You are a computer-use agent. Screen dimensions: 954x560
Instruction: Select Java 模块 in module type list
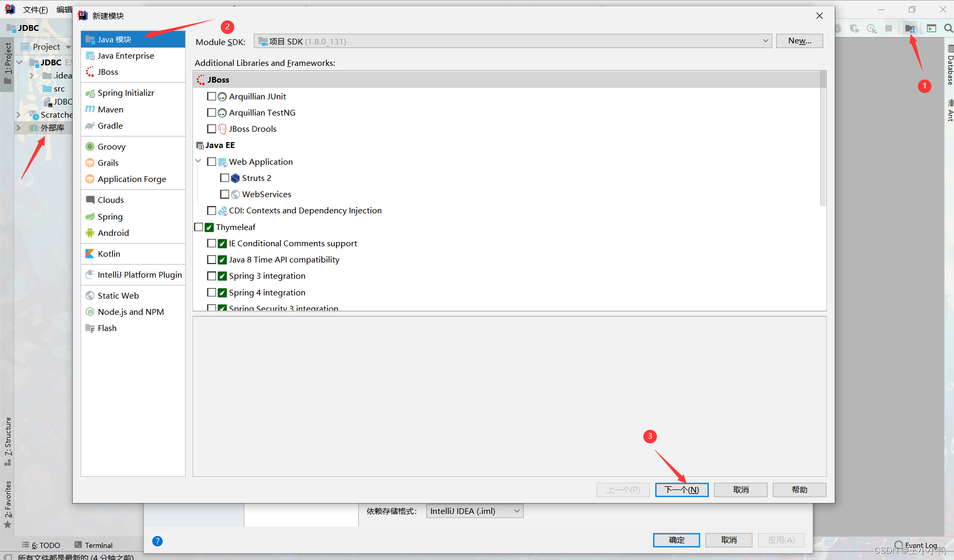point(133,39)
